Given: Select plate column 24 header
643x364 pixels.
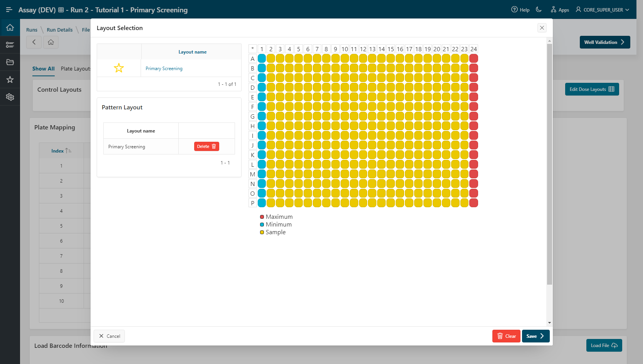Looking at the screenshot, I should (474, 49).
